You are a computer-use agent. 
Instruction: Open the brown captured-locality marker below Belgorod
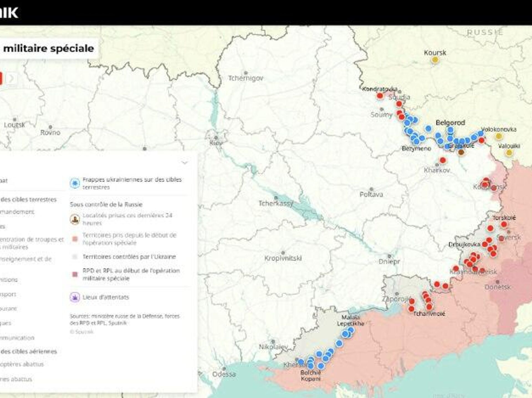pos(461,152)
